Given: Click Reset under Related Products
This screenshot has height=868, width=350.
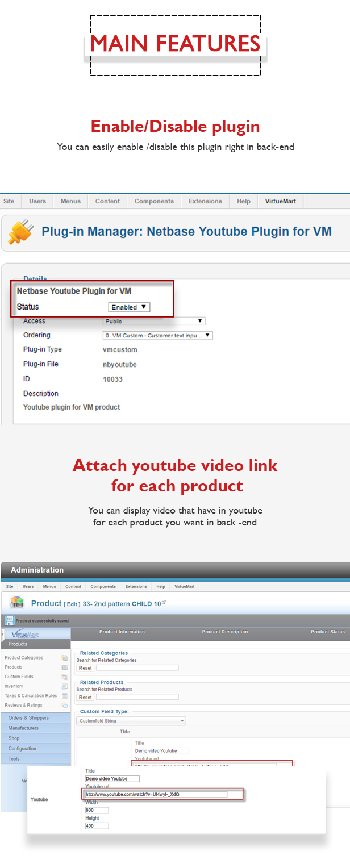Looking at the screenshot, I should coord(85,697).
